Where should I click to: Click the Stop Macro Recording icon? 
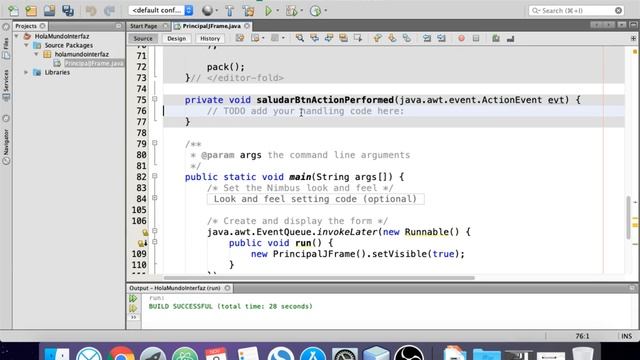[x=476, y=38]
